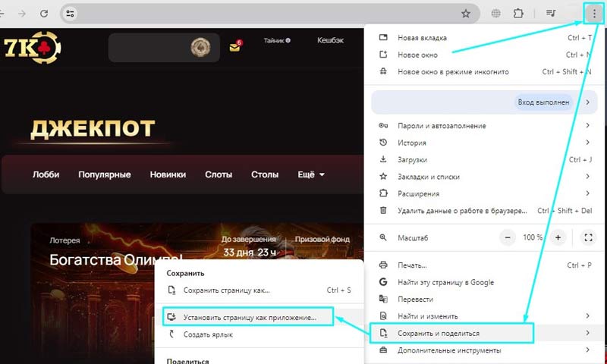Click the globe extension icon in toolbar

[495, 14]
